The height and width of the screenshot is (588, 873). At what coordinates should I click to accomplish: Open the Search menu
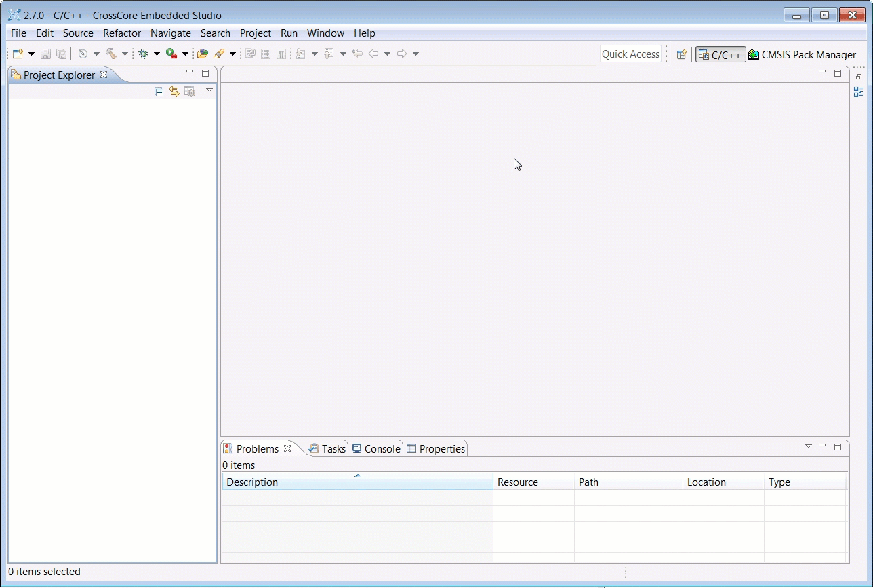click(216, 33)
